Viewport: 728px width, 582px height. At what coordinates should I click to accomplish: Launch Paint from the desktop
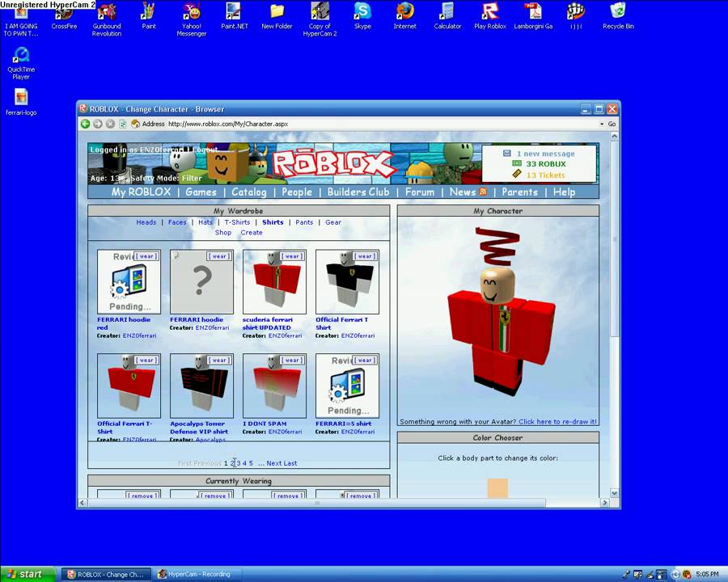click(149, 15)
